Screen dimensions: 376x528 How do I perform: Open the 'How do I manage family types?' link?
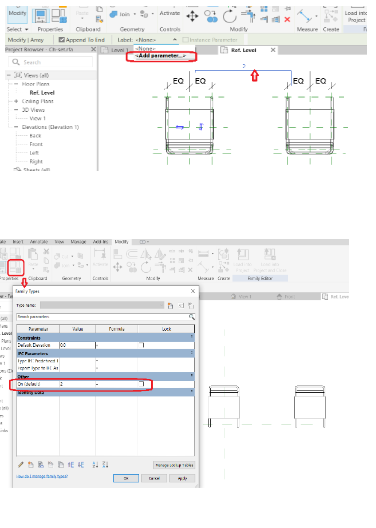pos(42,476)
